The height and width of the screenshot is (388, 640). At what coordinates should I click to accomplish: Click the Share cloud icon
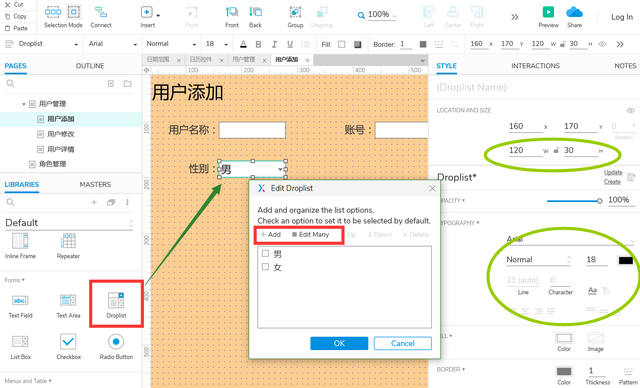point(574,12)
